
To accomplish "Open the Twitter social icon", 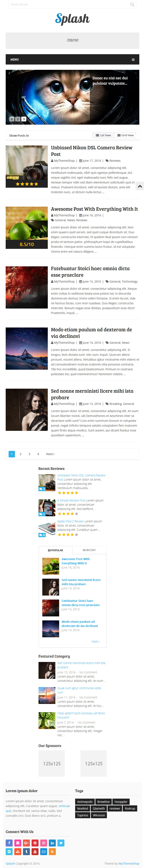I will [x=61, y=843].
